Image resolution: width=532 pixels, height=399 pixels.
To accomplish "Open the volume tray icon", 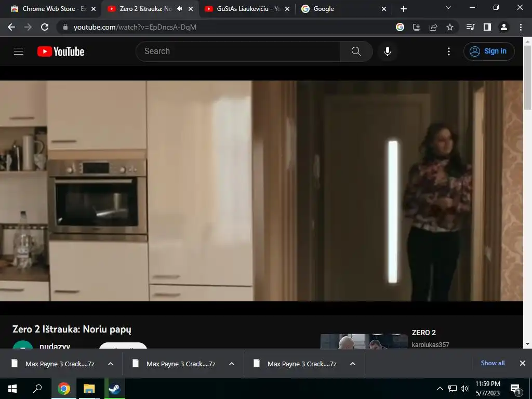I will (x=464, y=389).
